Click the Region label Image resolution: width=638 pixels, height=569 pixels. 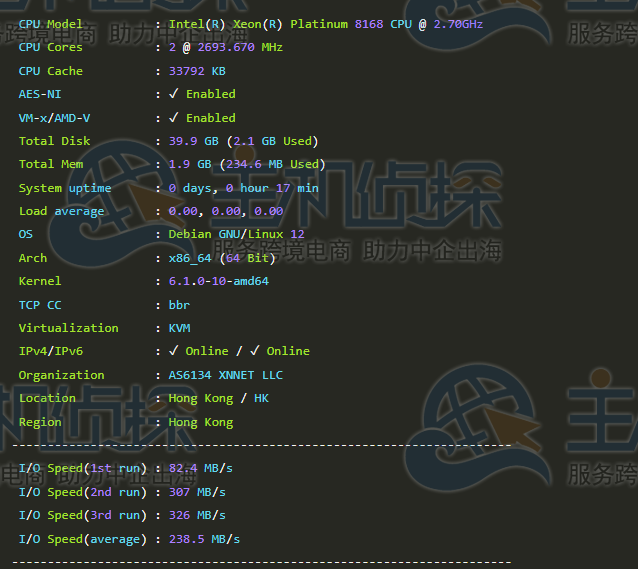pyautogui.click(x=40, y=422)
